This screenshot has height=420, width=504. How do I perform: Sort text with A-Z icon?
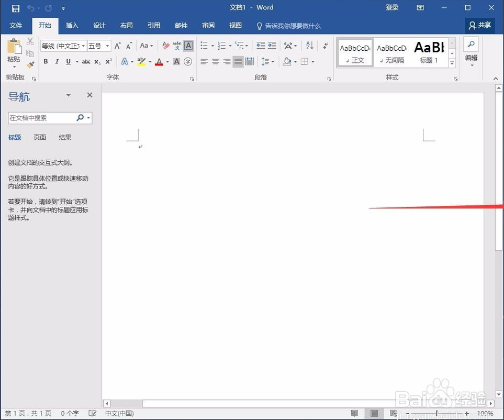[309, 46]
